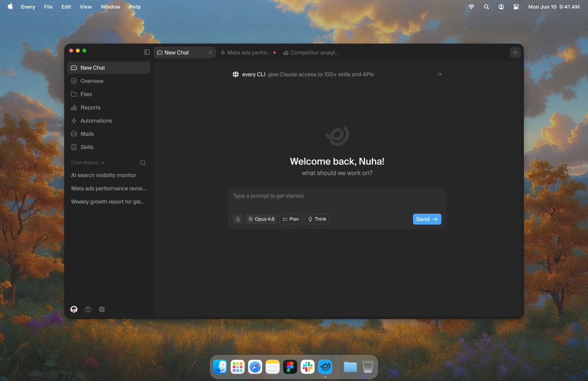This screenshot has width=588, height=381.
Task: Open a new tab with plus button
Action: (515, 53)
